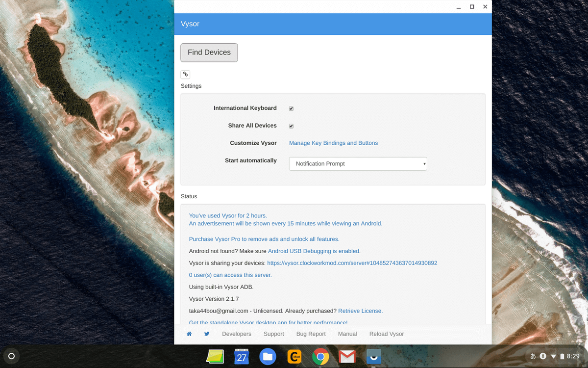The width and height of the screenshot is (588, 368).
Task: Open the Bug Report footer item
Action: click(x=311, y=334)
